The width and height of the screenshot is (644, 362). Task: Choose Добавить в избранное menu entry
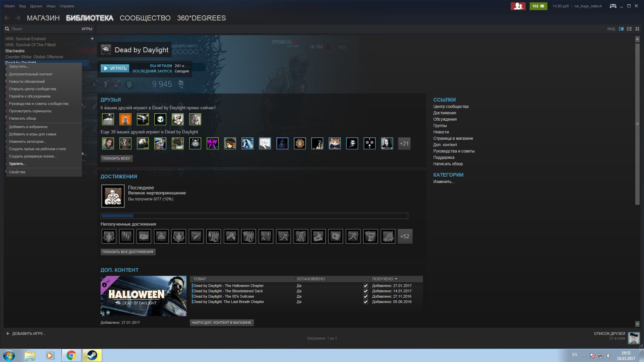44,127
